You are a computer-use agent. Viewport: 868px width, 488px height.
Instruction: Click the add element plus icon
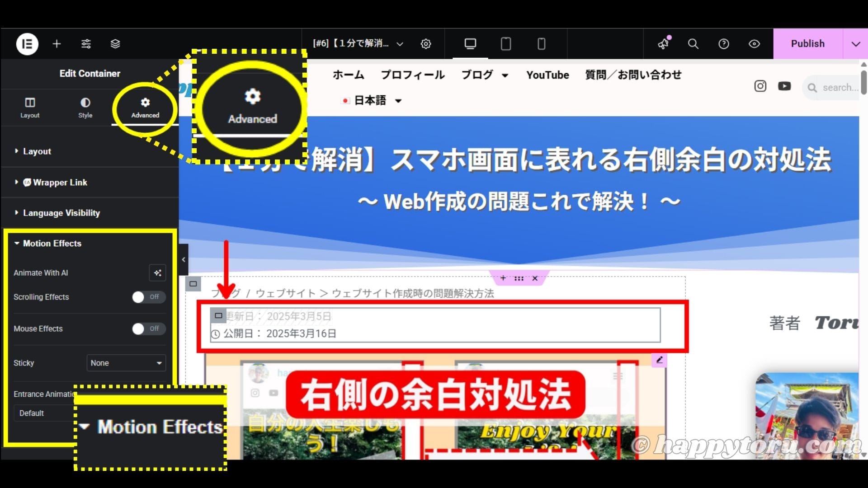[x=57, y=44]
